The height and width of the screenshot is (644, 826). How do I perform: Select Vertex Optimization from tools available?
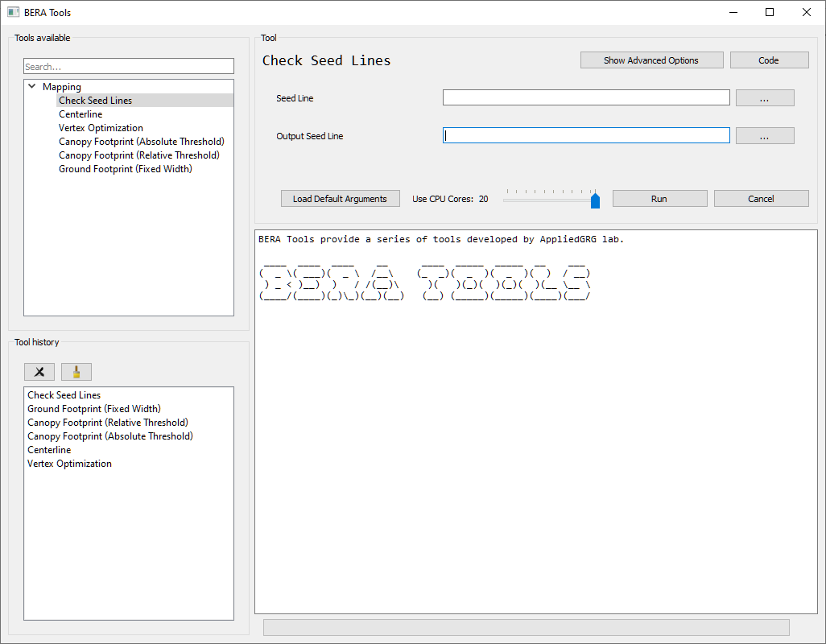click(100, 127)
